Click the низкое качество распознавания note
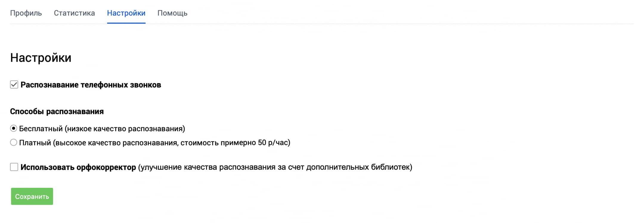 pos(125,129)
